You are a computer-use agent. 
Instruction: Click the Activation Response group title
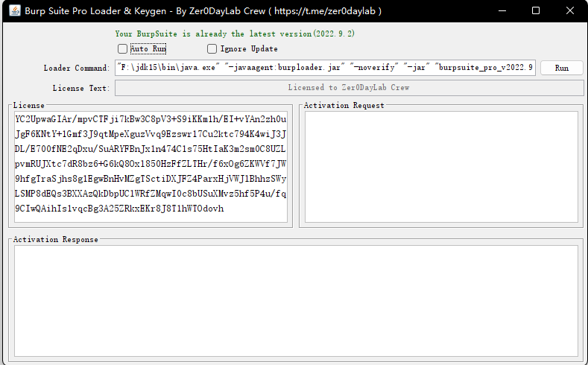[x=55, y=239]
